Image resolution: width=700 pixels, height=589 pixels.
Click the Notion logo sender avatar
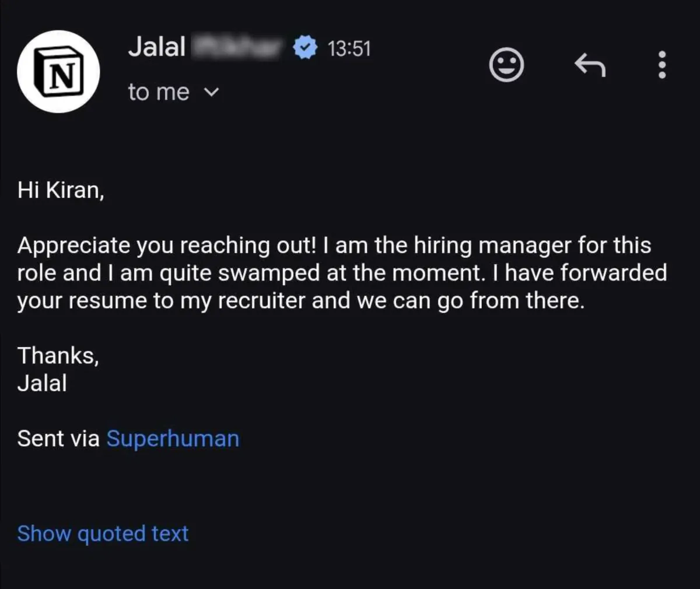tap(58, 72)
